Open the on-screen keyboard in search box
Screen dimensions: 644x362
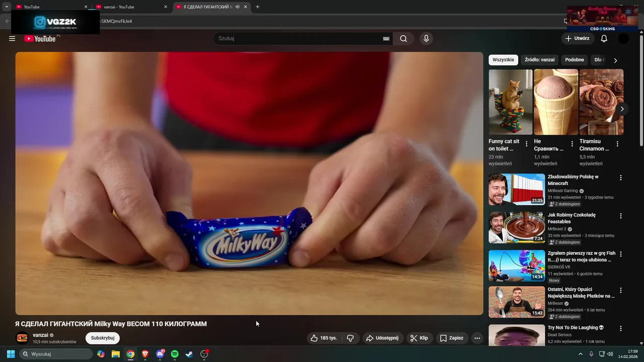point(386,39)
